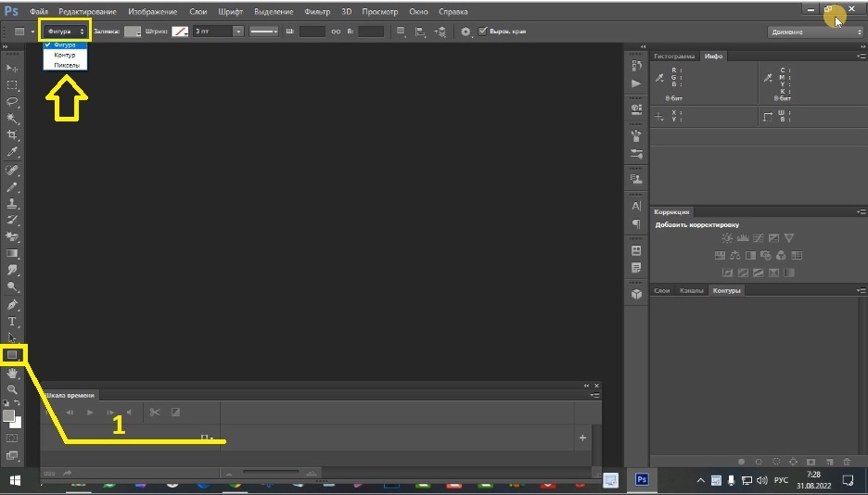Viewport: 868px width, 495px height.
Task: Open the History panel icon
Action: coord(636,65)
